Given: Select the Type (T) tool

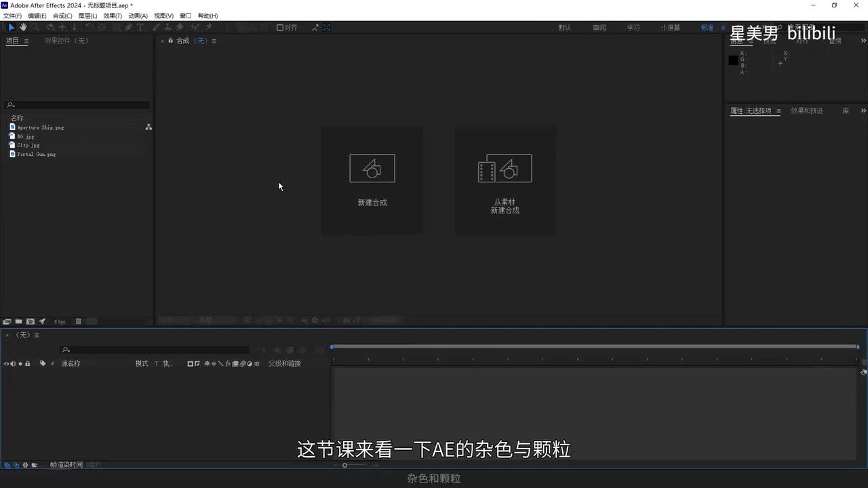Looking at the screenshot, I should [x=140, y=27].
